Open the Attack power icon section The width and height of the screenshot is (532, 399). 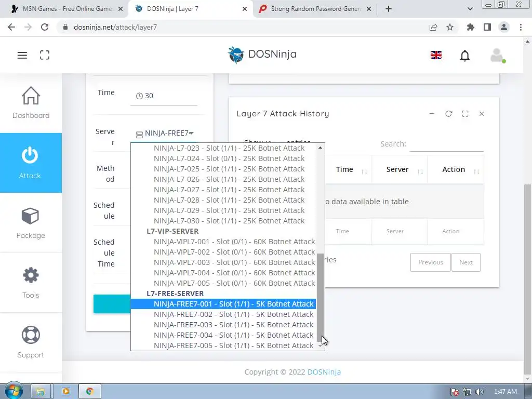(30, 163)
